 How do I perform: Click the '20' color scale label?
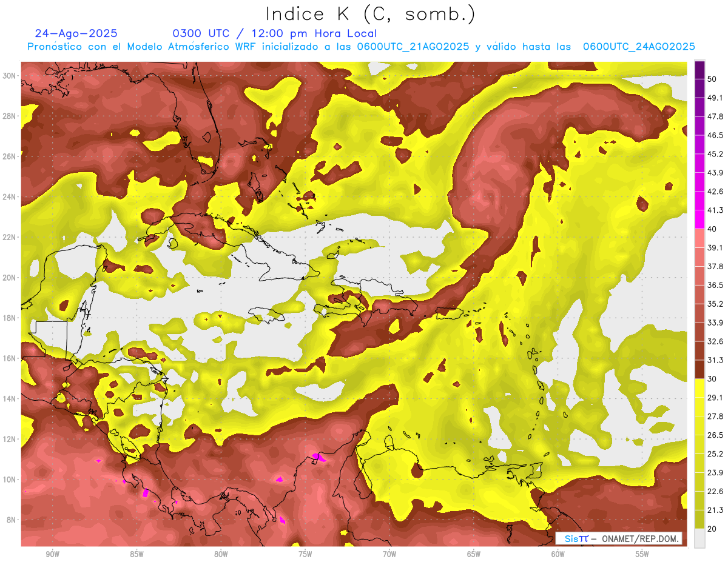point(712,529)
